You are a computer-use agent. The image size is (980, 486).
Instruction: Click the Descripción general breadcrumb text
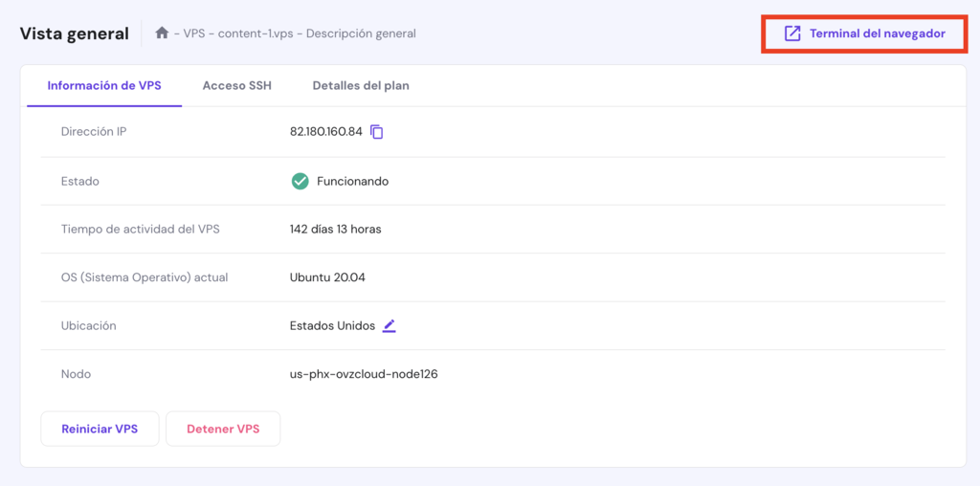tap(361, 33)
